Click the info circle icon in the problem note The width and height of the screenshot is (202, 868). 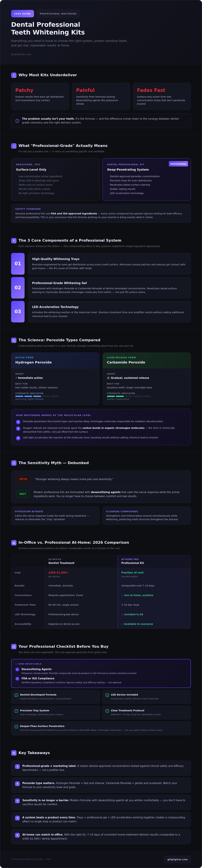point(17,121)
